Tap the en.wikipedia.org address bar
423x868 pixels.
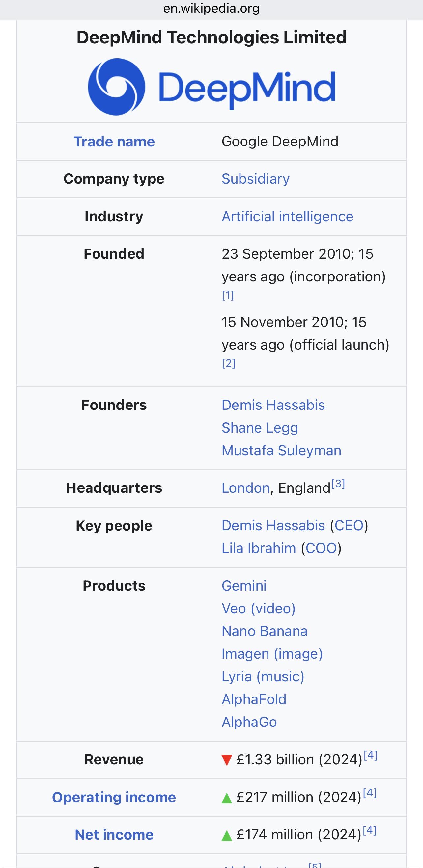[211, 9]
